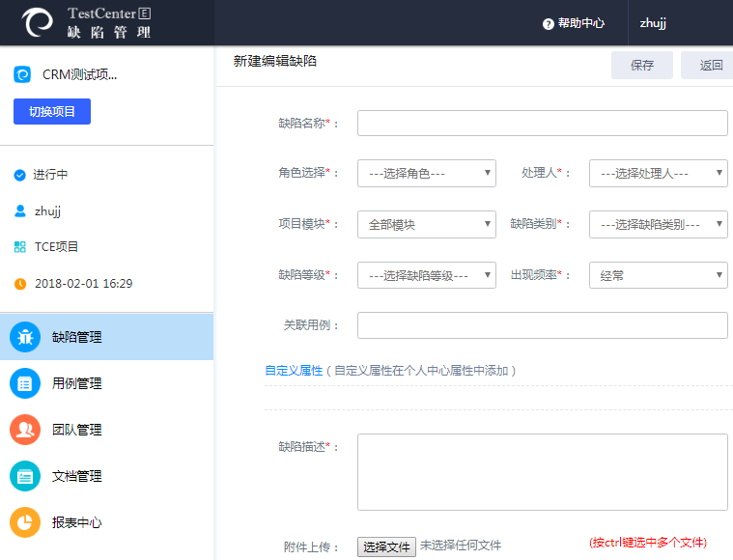This screenshot has width=733, height=560.
Task: Expand the 出现频率 dropdown showing 经常
Action: [658, 275]
